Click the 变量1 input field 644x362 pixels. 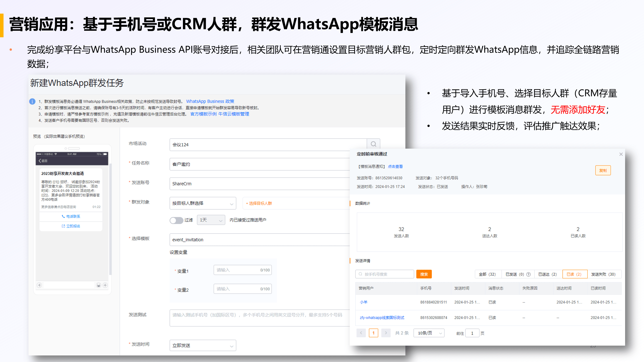pos(243,270)
